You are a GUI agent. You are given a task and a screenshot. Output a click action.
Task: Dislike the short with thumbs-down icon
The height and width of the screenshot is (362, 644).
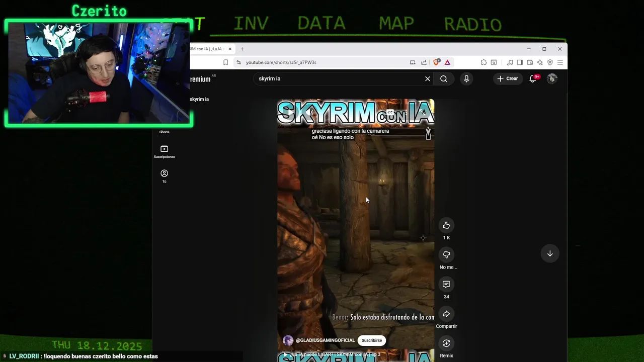[446, 255]
